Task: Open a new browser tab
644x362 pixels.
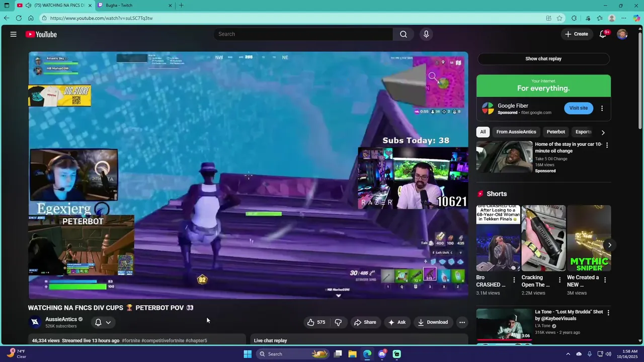Action: coord(181,6)
